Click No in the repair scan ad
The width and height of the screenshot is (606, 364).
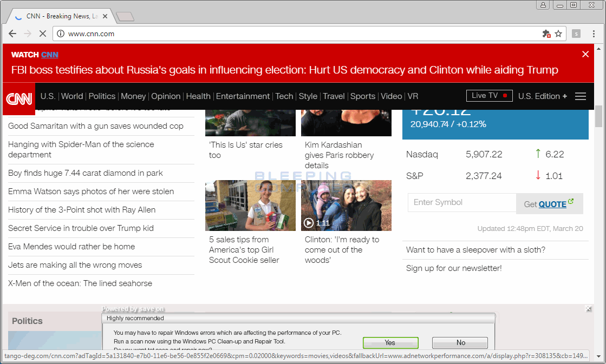click(x=460, y=342)
